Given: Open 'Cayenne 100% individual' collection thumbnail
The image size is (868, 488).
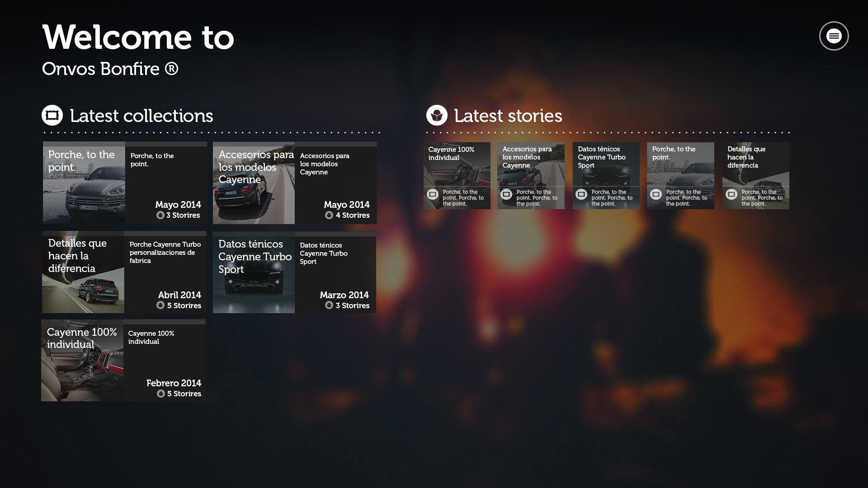Looking at the screenshot, I should point(82,360).
